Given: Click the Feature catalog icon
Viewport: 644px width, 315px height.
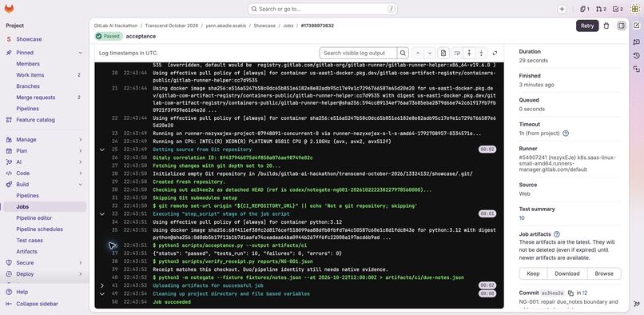Looking at the screenshot, I should coord(9,120).
